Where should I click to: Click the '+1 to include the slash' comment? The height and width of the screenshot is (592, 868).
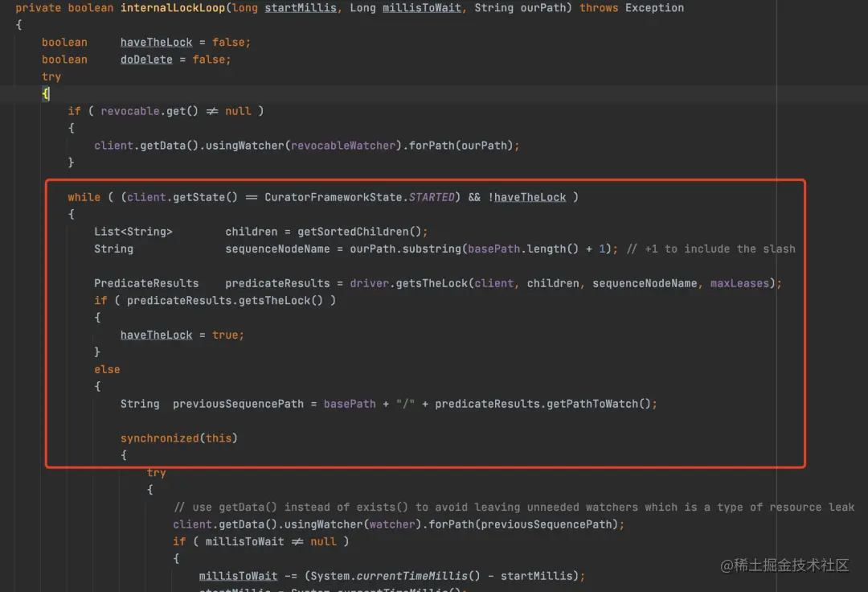(x=710, y=249)
